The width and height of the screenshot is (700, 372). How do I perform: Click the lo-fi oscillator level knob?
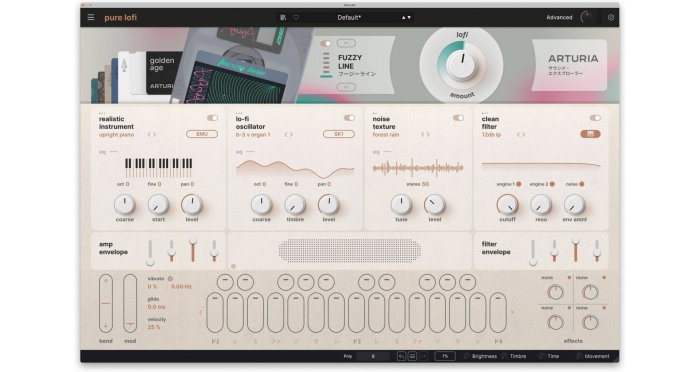pos(329,205)
